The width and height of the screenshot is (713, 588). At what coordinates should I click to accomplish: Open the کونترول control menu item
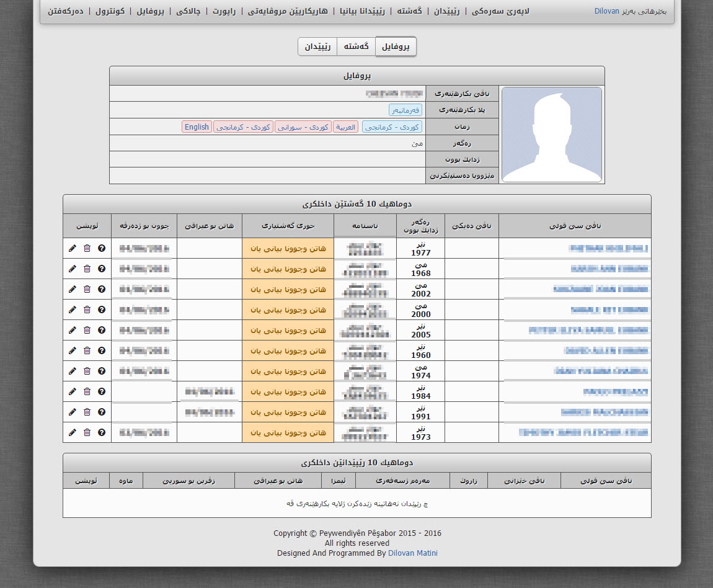[x=110, y=11]
